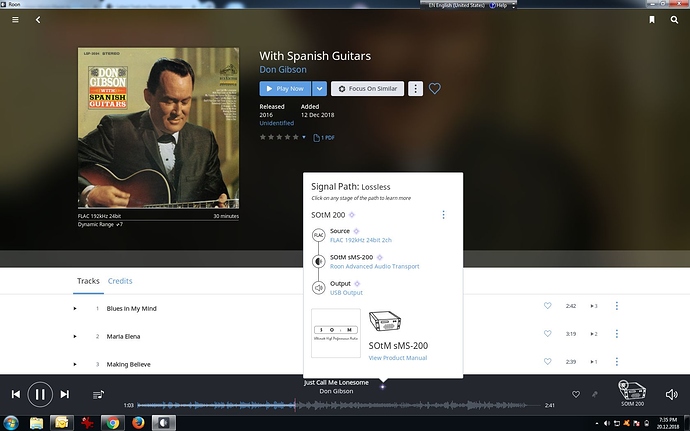Skip to next track
690x431 pixels.
click(65, 394)
